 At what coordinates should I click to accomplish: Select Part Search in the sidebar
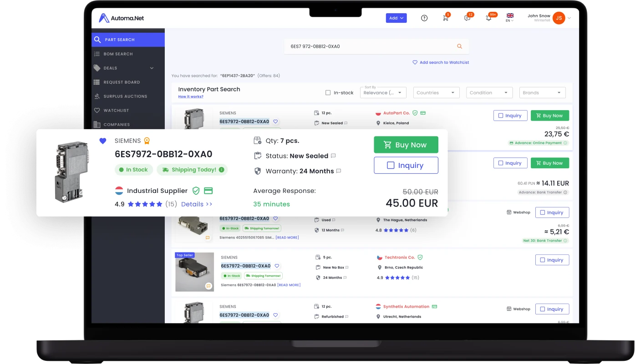click(x=128, y=40)
